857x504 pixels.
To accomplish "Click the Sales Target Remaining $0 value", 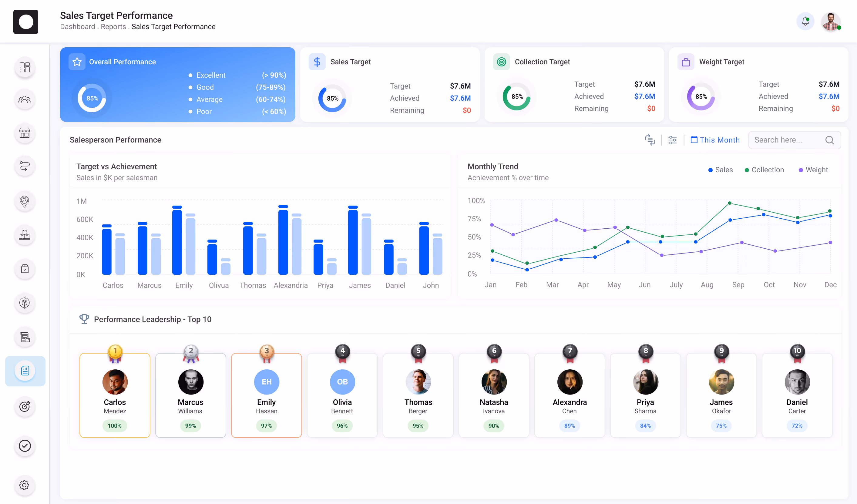I will click(x=467, y=110).
